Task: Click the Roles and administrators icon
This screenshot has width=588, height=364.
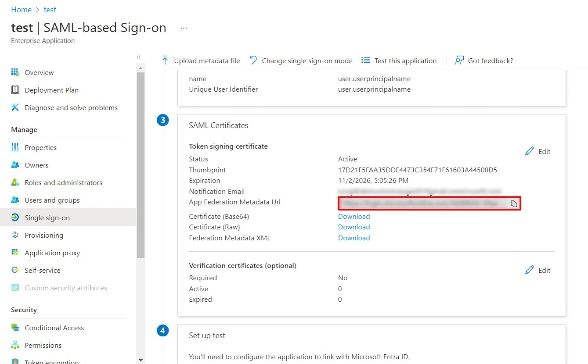Action: click(15, 182)
